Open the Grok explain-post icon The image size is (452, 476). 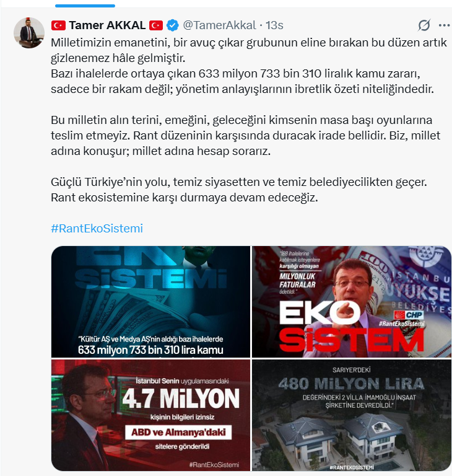click(424, 25)
